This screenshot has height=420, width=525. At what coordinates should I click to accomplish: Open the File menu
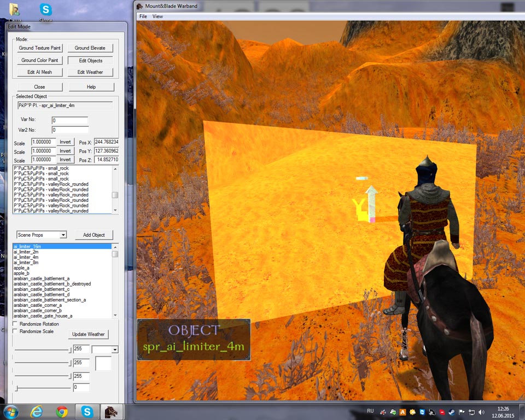143,16
